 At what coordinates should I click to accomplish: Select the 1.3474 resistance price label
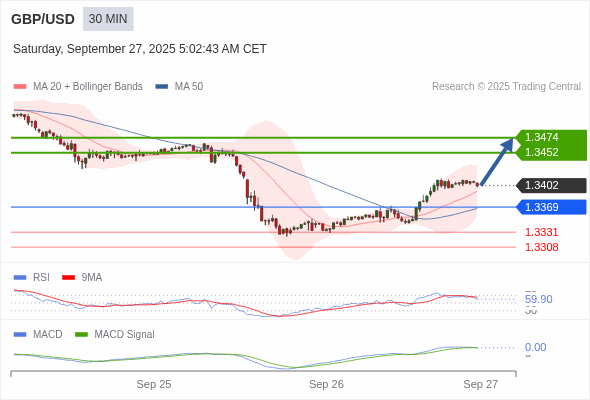tap(541, 137)
